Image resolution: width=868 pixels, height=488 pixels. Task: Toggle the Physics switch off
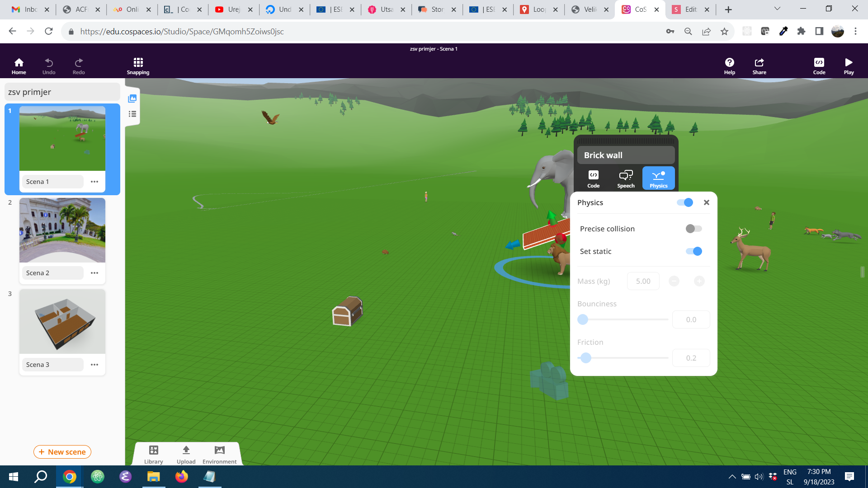(685, 202)
